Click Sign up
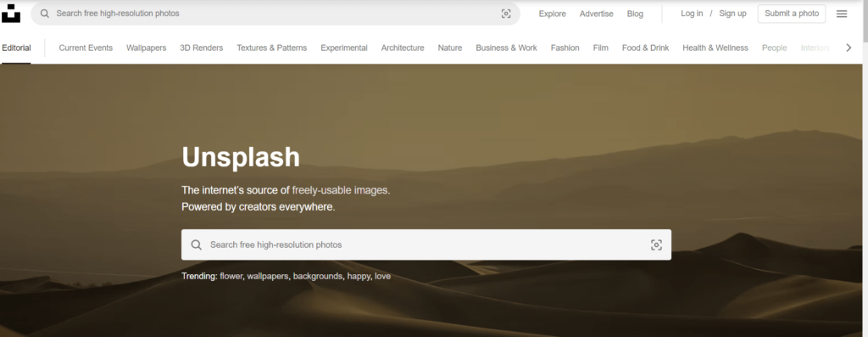 [732, 14]
